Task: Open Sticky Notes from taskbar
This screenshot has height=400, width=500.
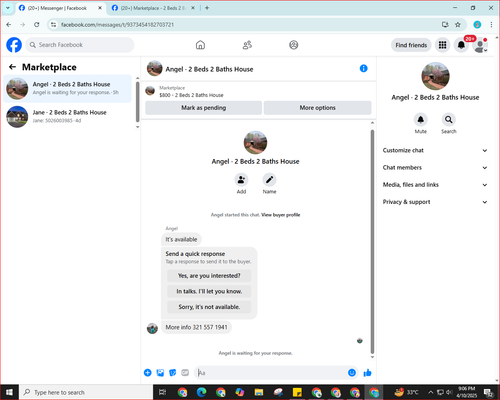Action: click(x=297, y=392)
